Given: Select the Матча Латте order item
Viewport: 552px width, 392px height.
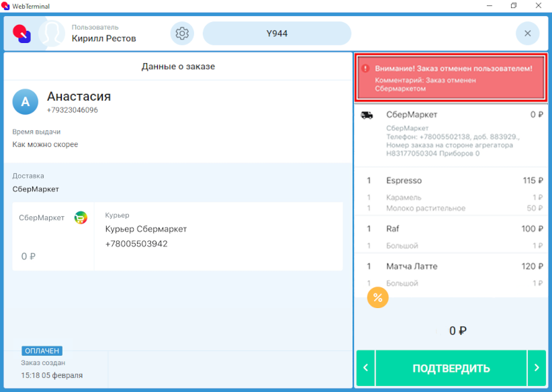Looking at the screenshot, I should click(450, 266).
